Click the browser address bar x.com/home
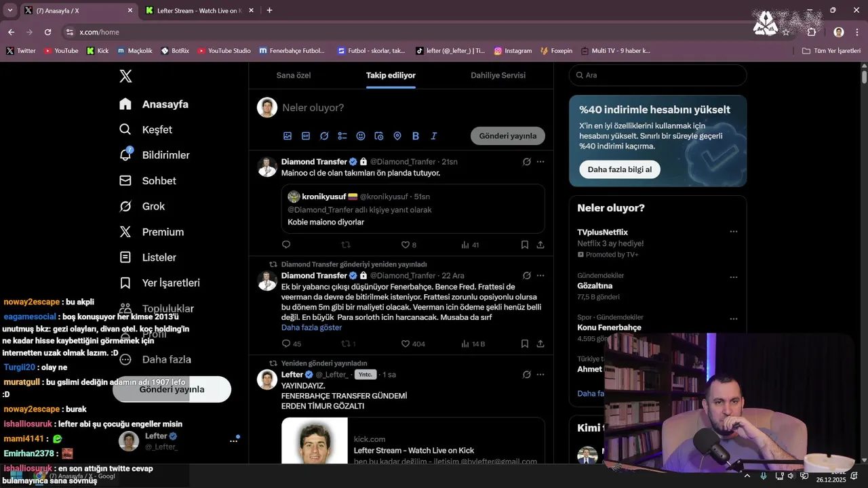 tap(99, 32)
